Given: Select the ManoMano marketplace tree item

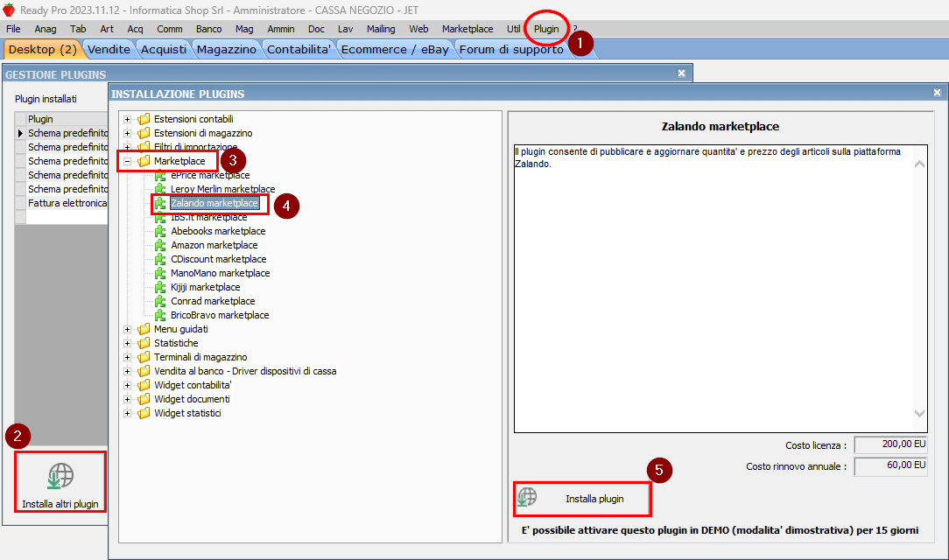Looking at the screenshot, I should (x=221, y=273).
